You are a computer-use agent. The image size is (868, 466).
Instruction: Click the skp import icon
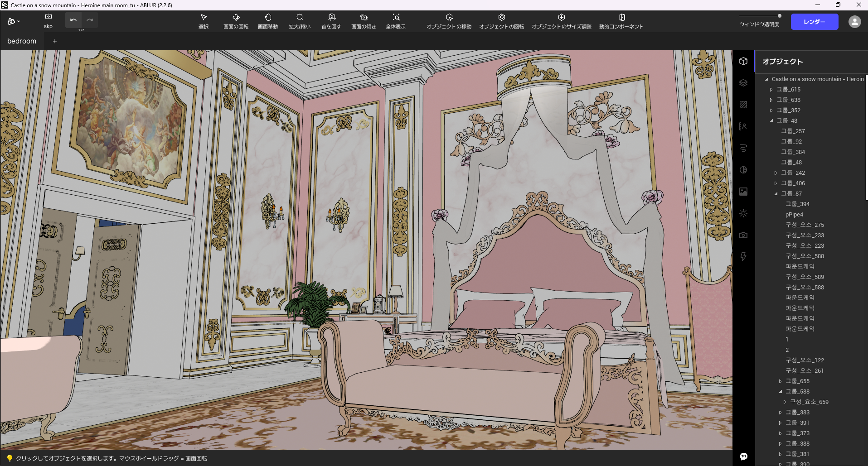[48, 21]
